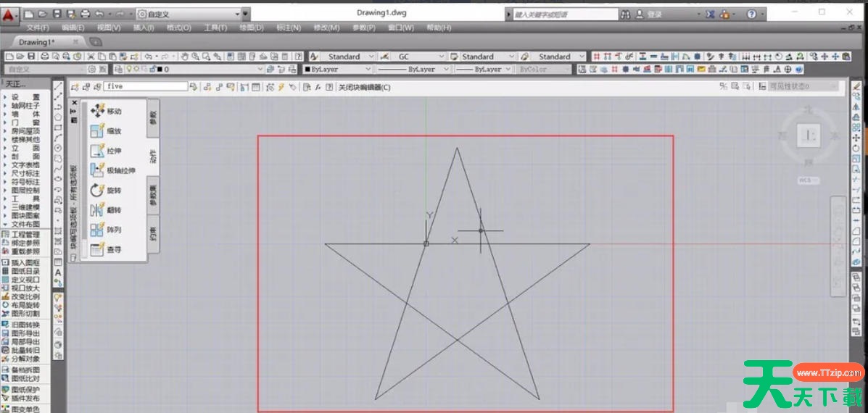Open the 绘图(D) menu
The image size is (868, 413).
[252, 28]
